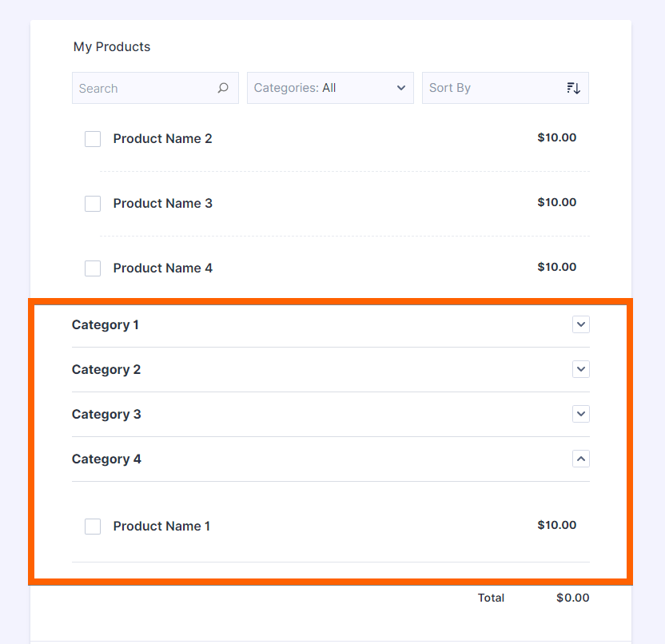Tick the Product Name 1 checkbox
This screenshot has width=665, height=644.
pyautogui.click(x=93, y=527)
